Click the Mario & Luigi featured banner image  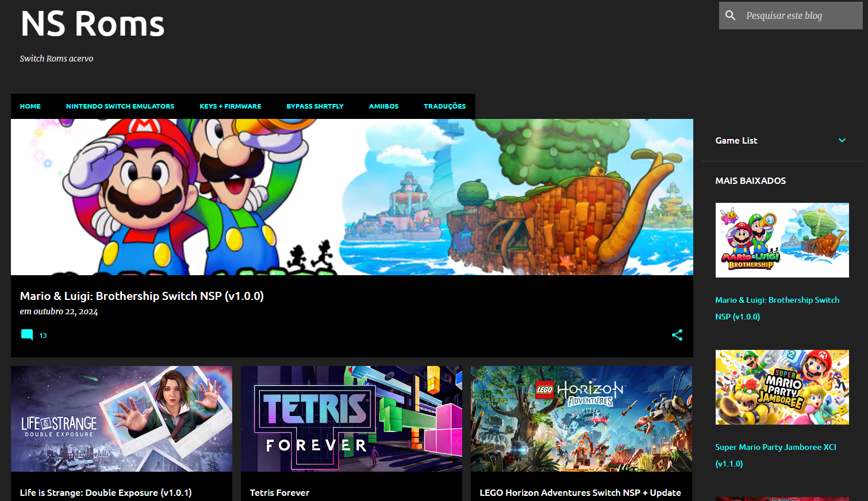(x=352, y=197)
